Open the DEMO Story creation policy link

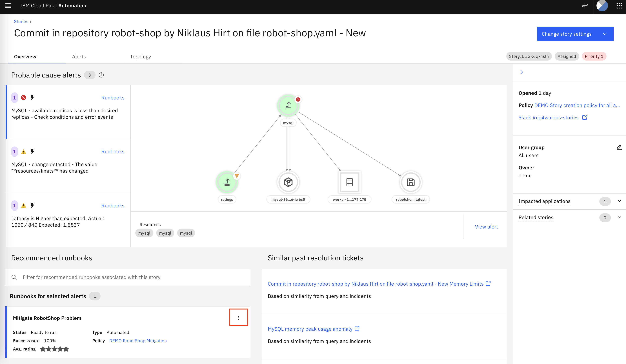tap(577, 105)
